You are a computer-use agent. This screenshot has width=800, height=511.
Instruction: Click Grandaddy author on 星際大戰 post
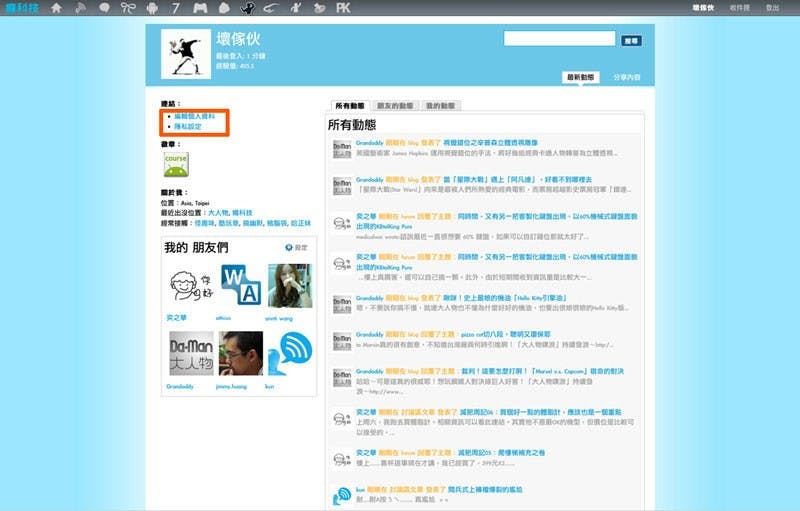369,180
